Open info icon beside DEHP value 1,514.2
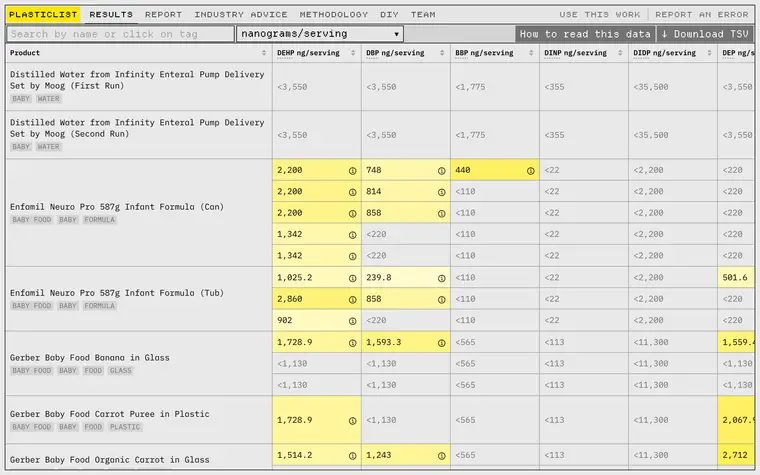 [x=352, y=456]
